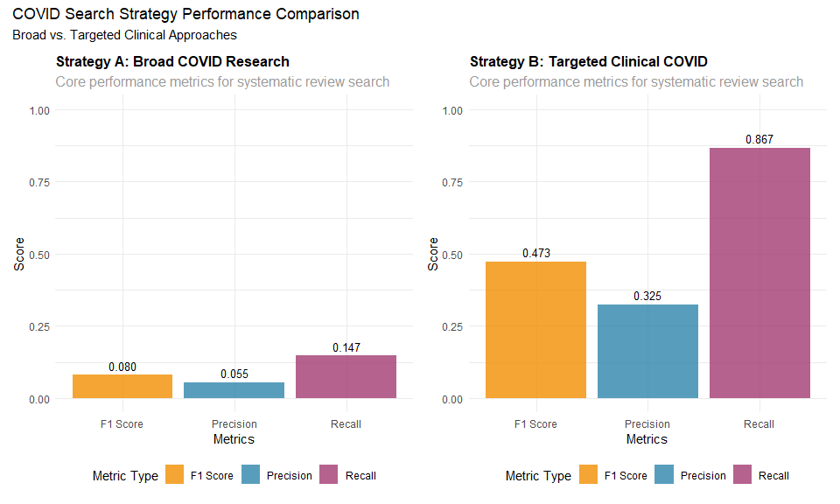Select the blue Precision bar in Strategy B

pyautogui.click(x=647, y=351)
